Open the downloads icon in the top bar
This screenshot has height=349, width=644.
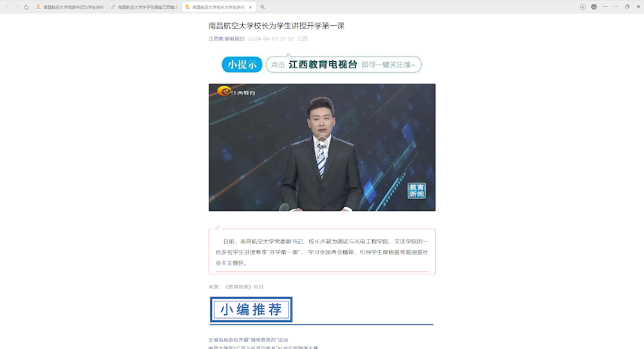point(583,6)
